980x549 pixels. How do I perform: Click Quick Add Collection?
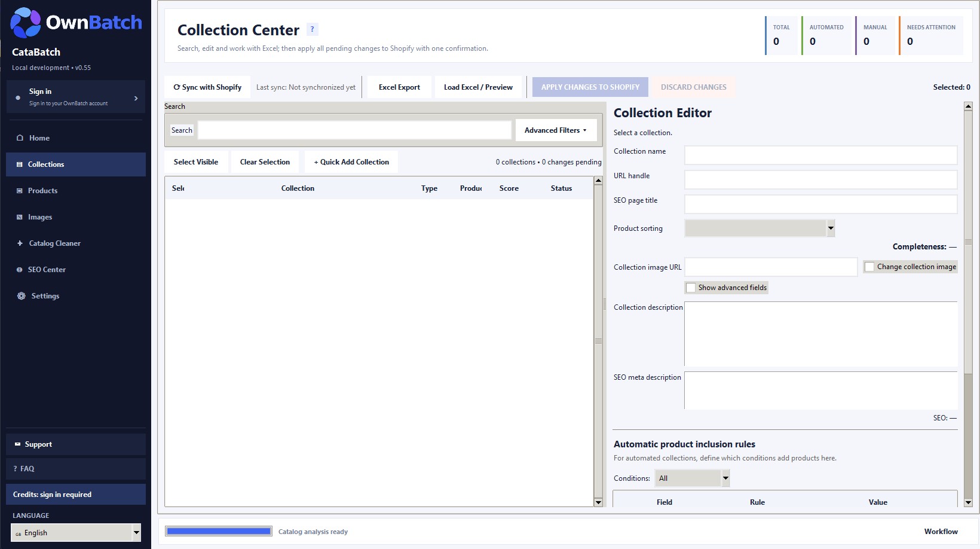pos(351,162)
